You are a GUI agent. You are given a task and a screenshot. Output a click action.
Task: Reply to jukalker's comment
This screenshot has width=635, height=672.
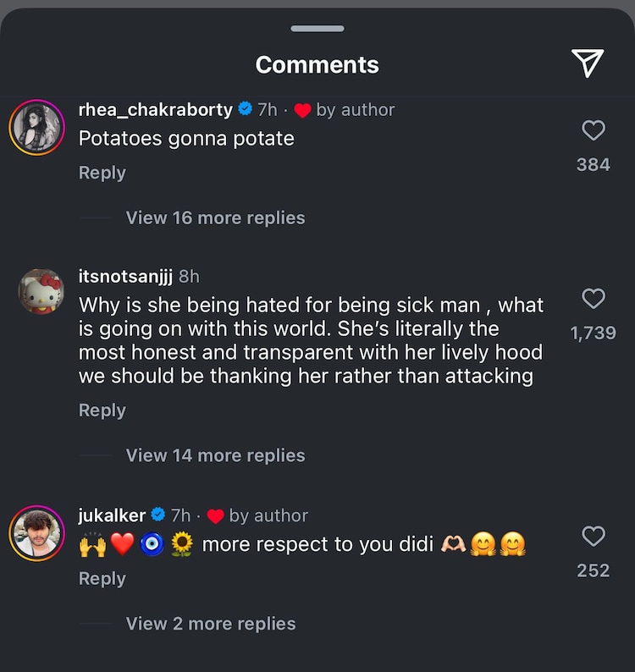coord(102,579)
